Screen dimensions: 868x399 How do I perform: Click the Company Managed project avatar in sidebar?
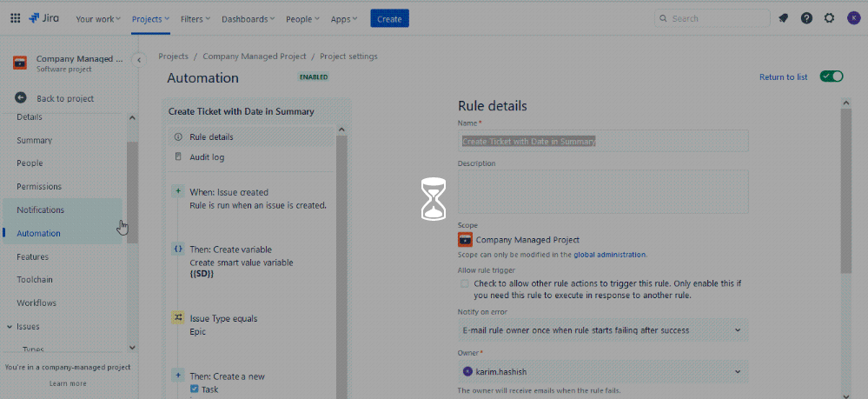(20, 63)
